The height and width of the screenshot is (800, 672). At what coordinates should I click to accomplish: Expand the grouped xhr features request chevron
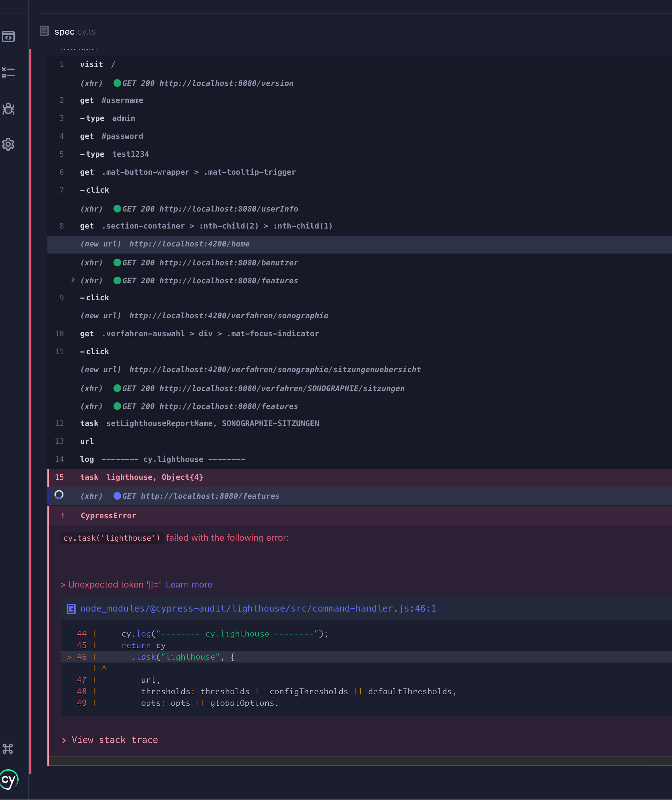click(x=73, y=280)
